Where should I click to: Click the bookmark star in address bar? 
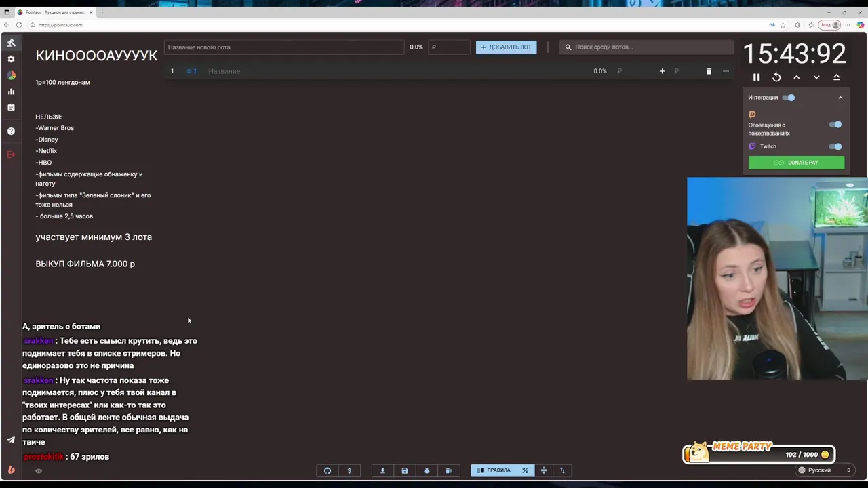pyautogui.click(x=783, y=25)
